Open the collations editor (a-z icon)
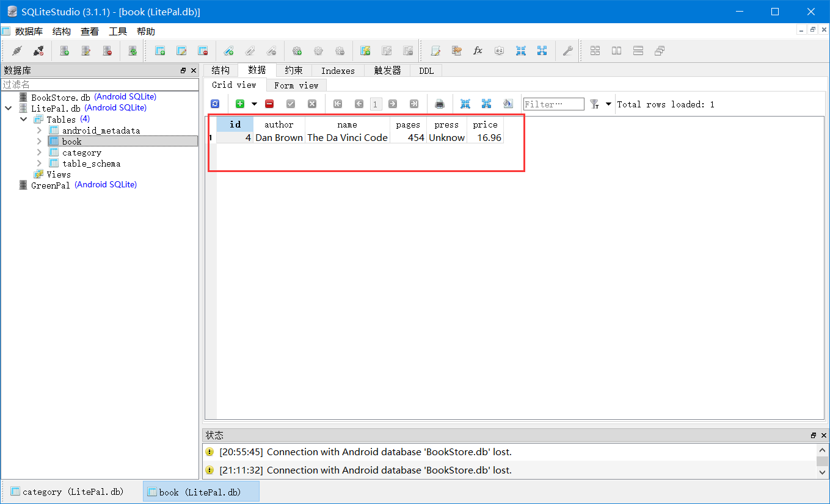The width and height of the screenshot is (830, 504). coord(499,51)
